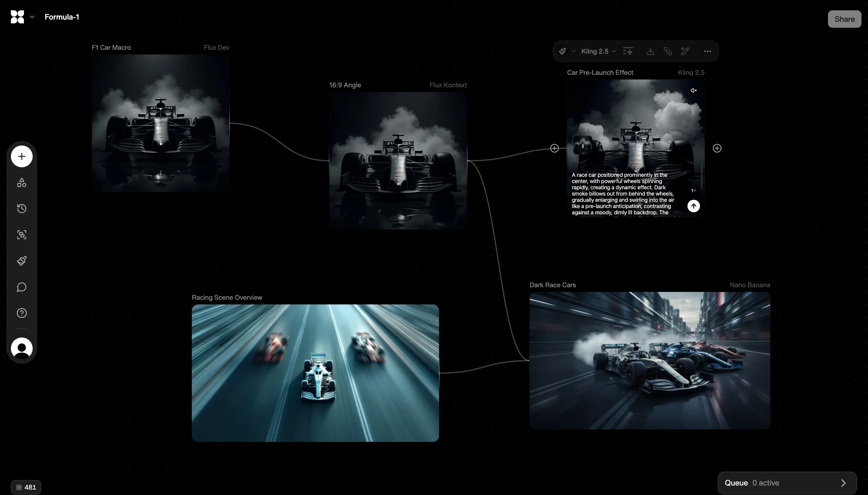Click the plus add-node button in sidebar
The height and width of the screenshot is (495, 868).
22,156
